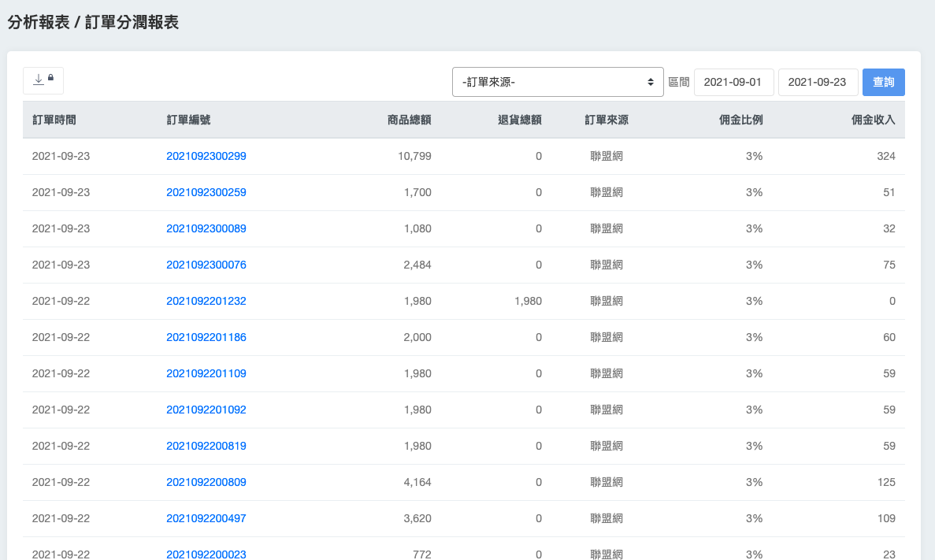Screen dimensions: 935x560
Task: Click product total 1,700
Action: (x=417, y=193)
